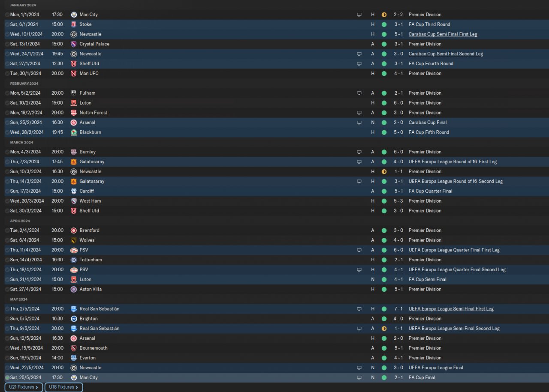Toggle the selection circle on the Brighton row

click(7, 319)
